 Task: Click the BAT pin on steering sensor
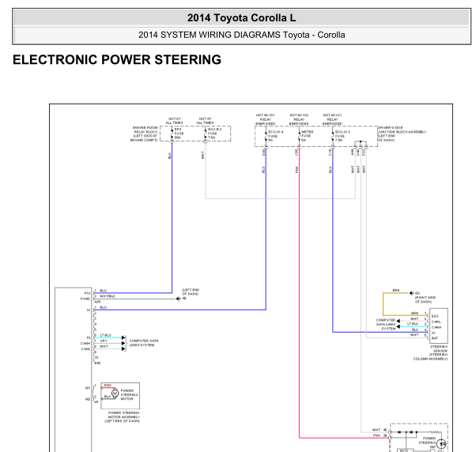[x=435, y=338]
